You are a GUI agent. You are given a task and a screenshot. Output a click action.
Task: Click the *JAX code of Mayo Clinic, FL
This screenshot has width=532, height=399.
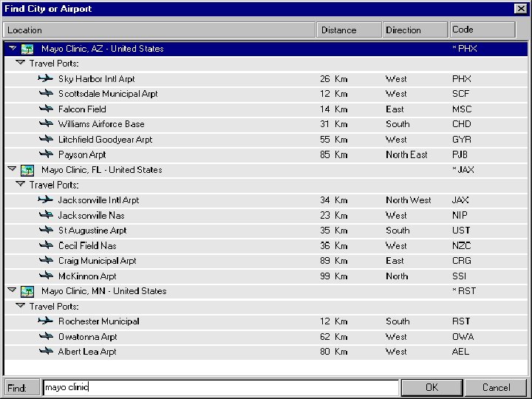click(463, 170)
